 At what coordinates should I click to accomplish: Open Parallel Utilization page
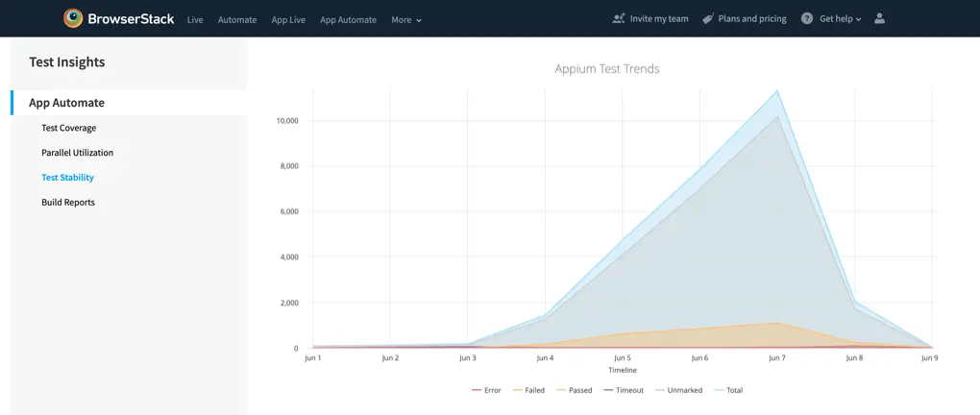point(77,153)
